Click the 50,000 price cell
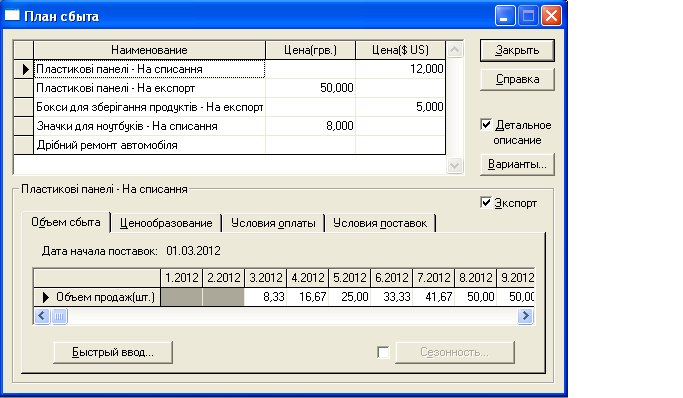This screenshot has width=683, height=398. coord(310,88)
